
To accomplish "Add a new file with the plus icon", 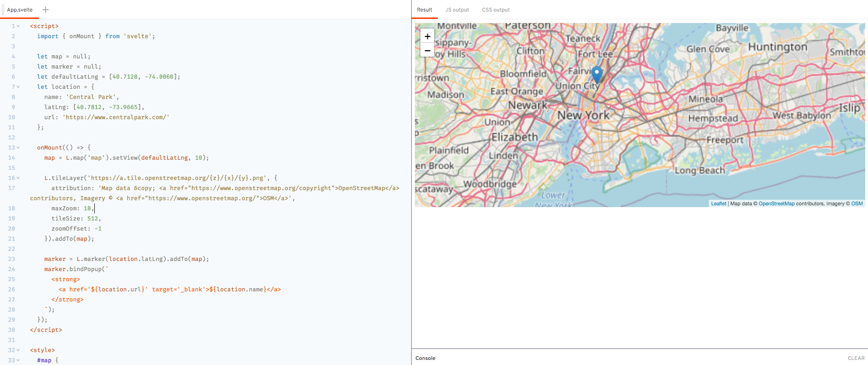I will [46, 10].
